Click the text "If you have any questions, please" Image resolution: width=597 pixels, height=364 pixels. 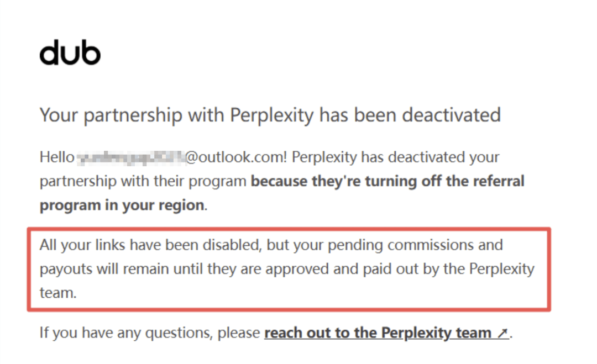click(149, 333)
